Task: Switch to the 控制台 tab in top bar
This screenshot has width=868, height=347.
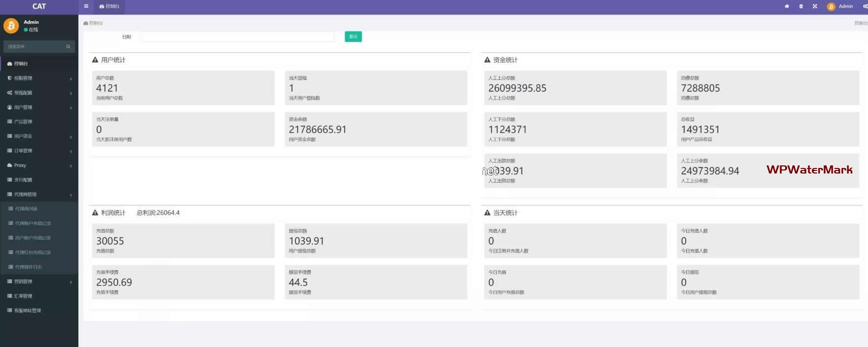Action: [110, 7]
